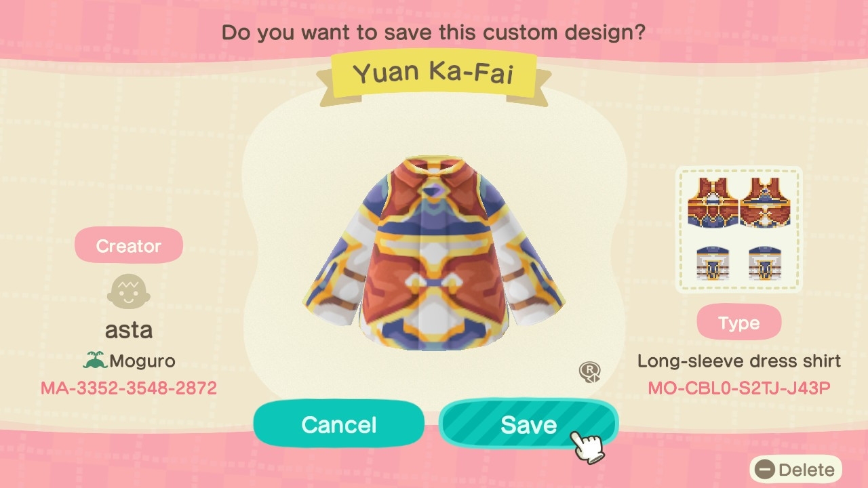The height and width of the screenshot is (488, 868).
Task: Select the shirt front pattern thumbnail
Action: (x=712, y=203)
